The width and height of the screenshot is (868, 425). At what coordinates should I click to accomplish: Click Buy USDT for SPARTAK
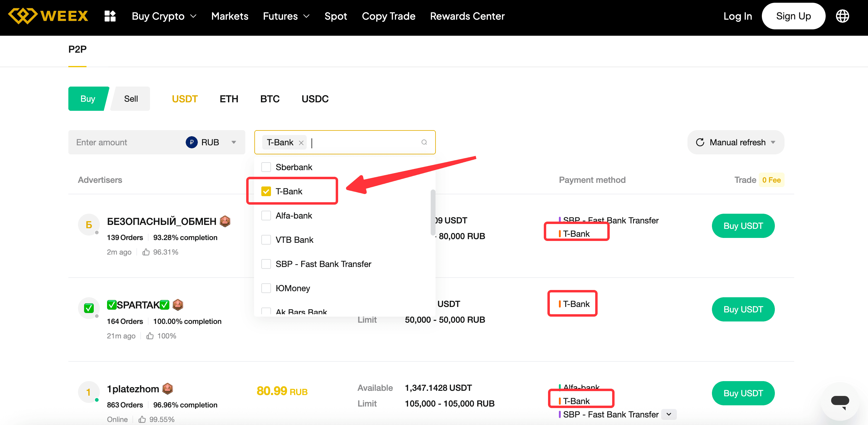[x=743, y=309]
